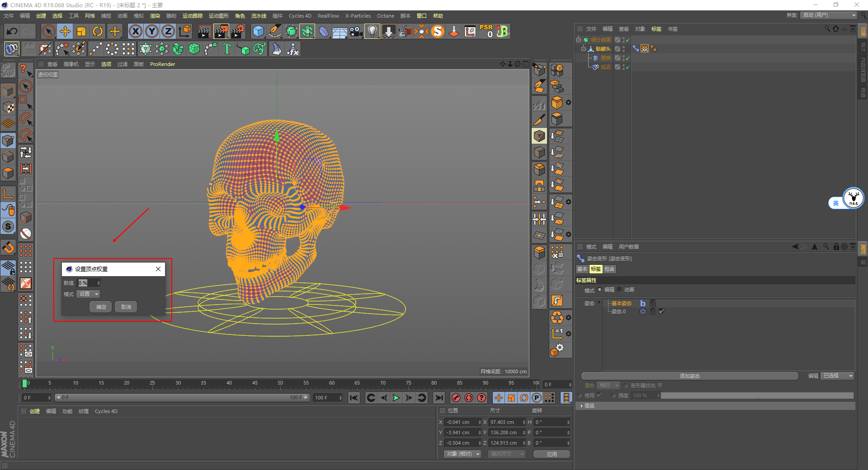The height and width of the screenshot is (470, 868).
Task: Open the 运动图形 menu
Action: pos(218,16)
